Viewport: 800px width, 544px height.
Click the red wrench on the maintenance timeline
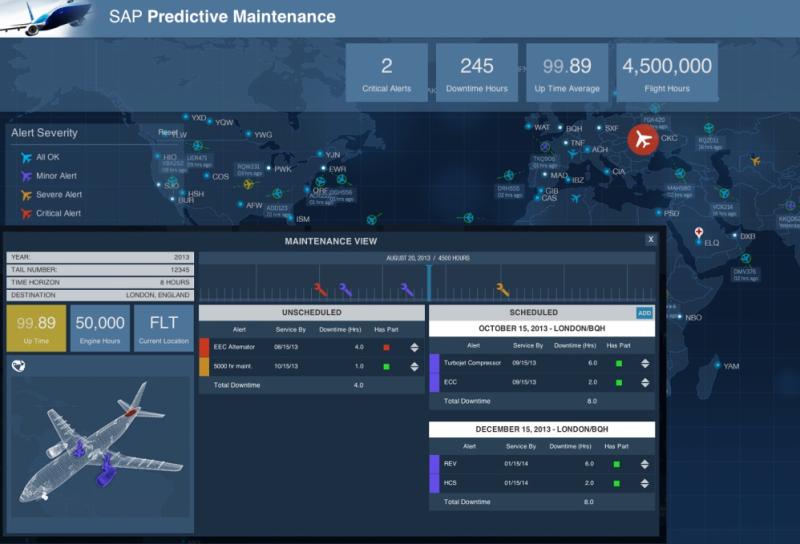point(320,289)
